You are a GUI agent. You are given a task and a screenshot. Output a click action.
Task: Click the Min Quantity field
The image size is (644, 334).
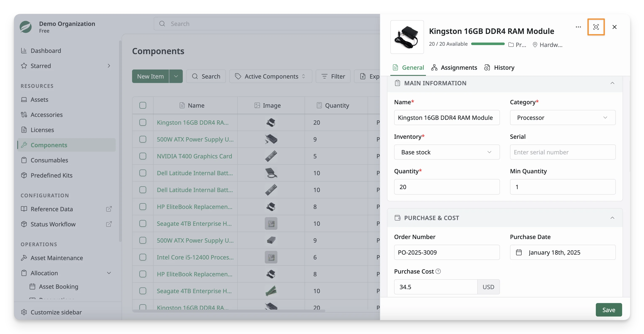[x=562, y=187]
